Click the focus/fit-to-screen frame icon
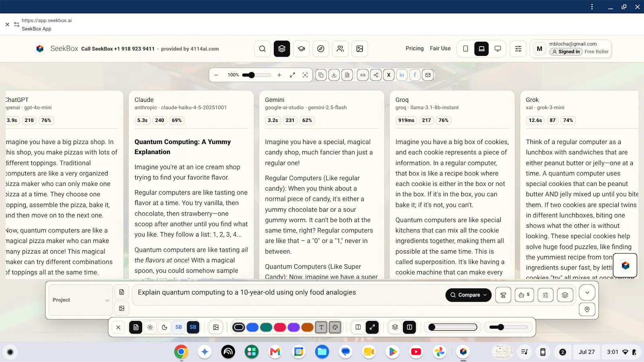The height and width of the screenshot is (362, 644). (305, 75)
